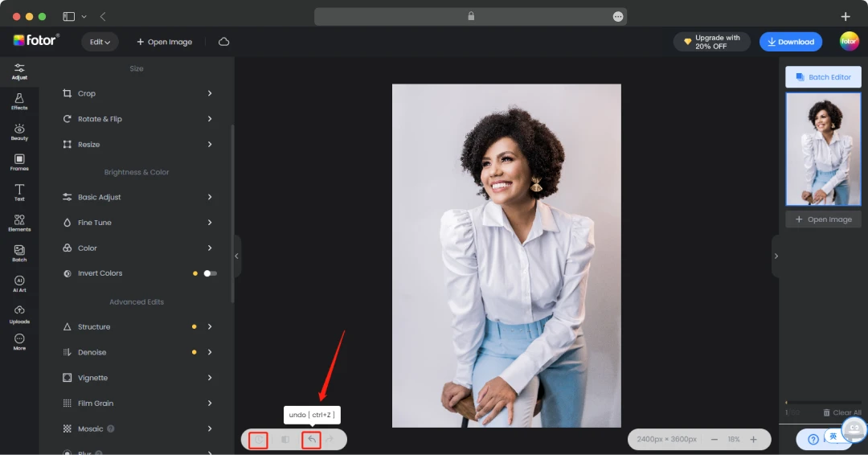Open the history clock icon
Image resolution: width=868 pixels, height=455 pixels.
tap(259, 440)
